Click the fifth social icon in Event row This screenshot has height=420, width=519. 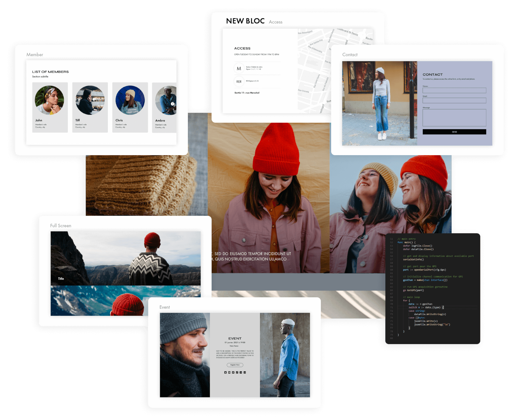[x=241, y=372]
